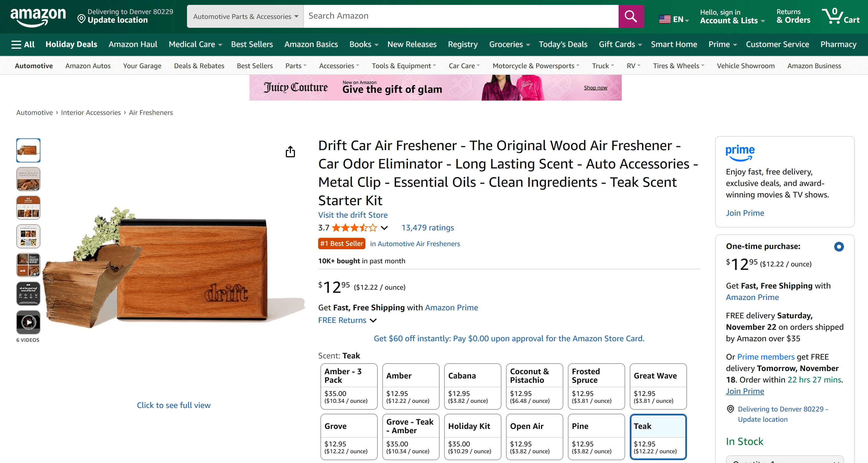Choose the Coconut & Pistachio scent
868x463 pixels.
coord(534,386)
